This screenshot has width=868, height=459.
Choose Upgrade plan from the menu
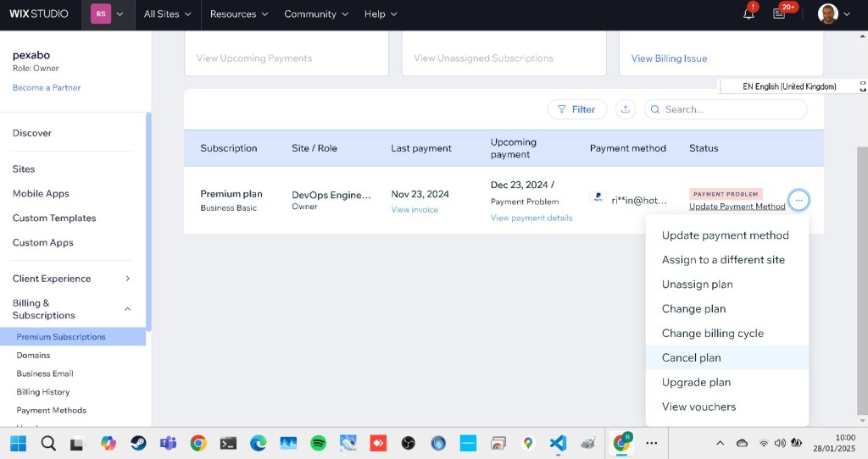tap(727, 382)
